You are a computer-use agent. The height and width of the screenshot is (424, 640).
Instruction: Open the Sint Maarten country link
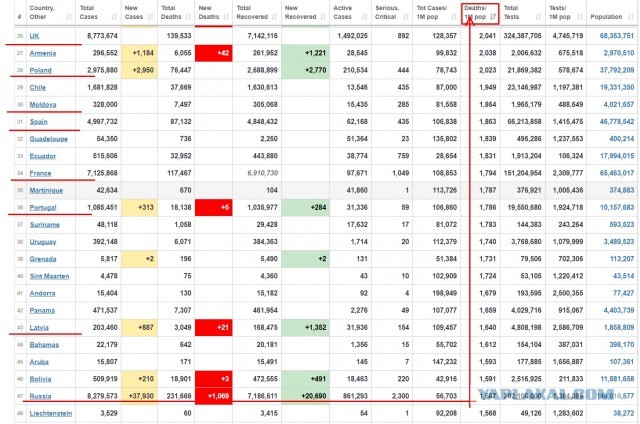[49, 276]
